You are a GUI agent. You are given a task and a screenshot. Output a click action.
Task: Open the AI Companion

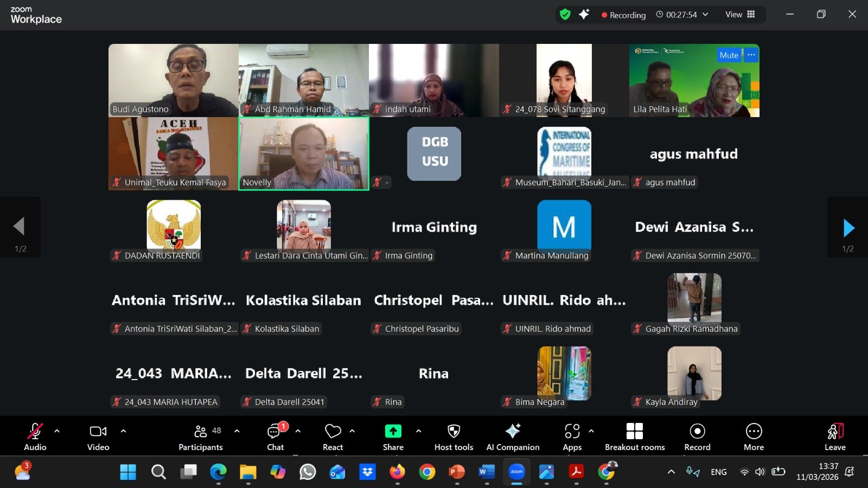[513, 436]
